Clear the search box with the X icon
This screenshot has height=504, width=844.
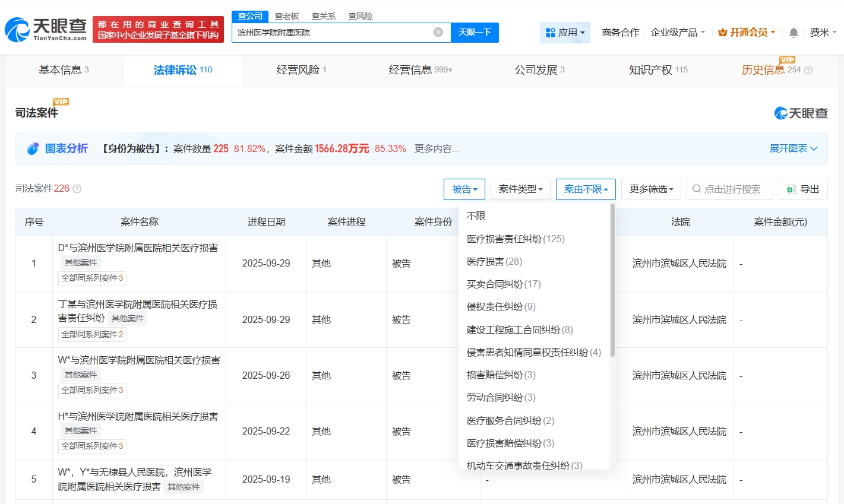coord(438,32)
